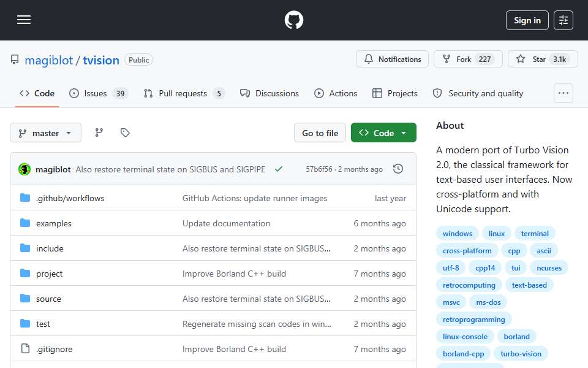Go to GitHub home via Octocat logo
Screen dimensions: 588x368
tap(293, 20)
